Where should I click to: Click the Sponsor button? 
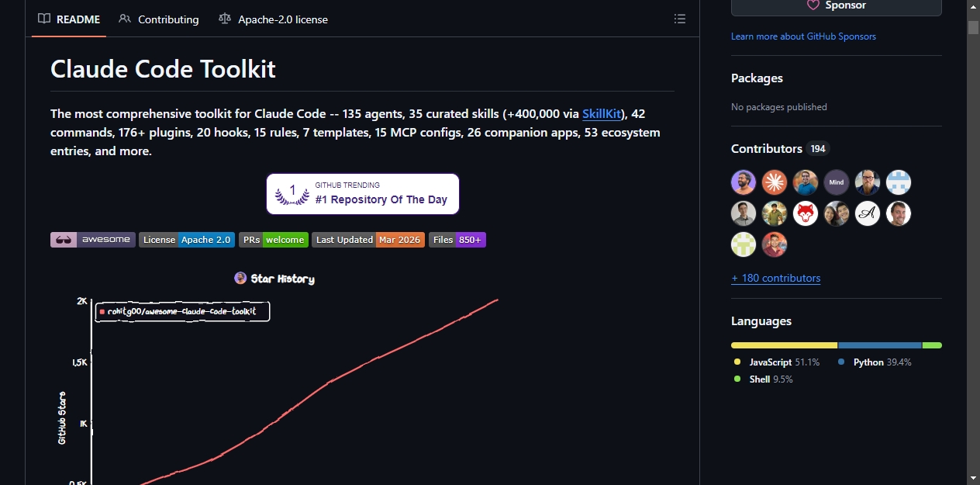click(836, 6)
